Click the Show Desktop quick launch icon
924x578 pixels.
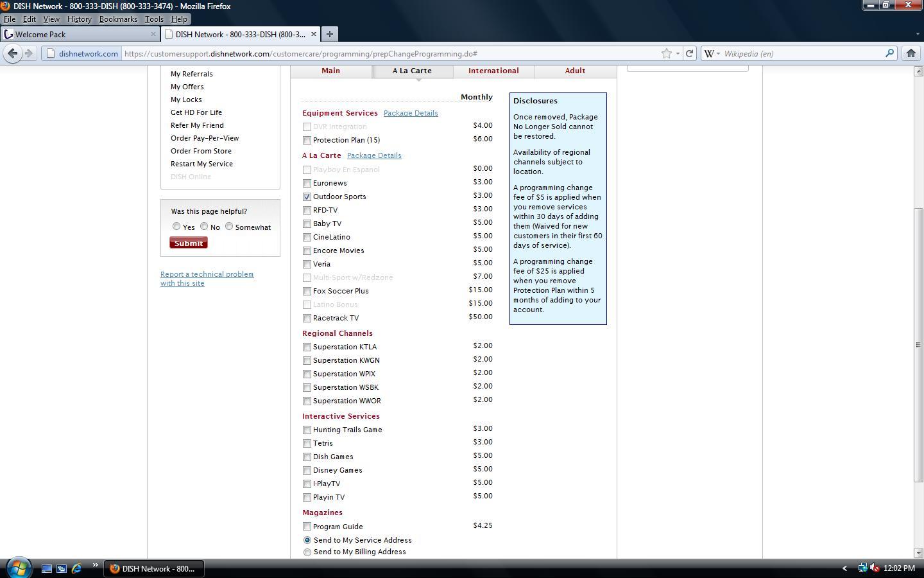(47, 568)
